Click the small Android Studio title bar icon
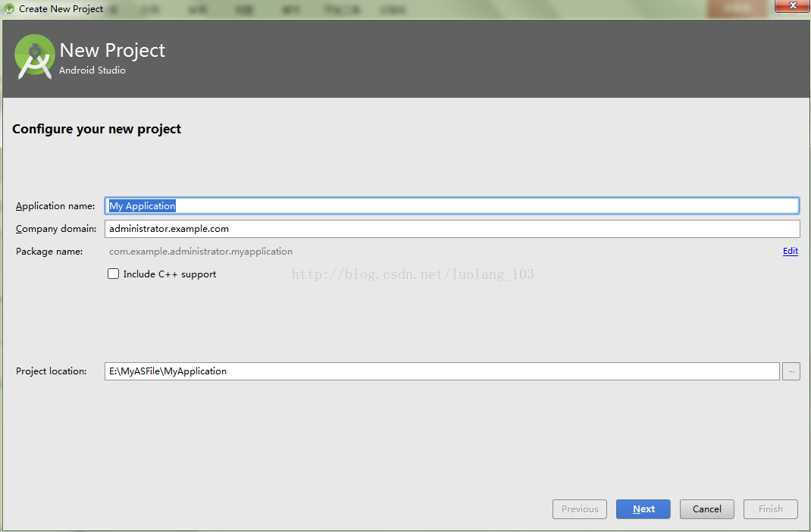Viewport: 811px width, 532px height. (9, 9)
